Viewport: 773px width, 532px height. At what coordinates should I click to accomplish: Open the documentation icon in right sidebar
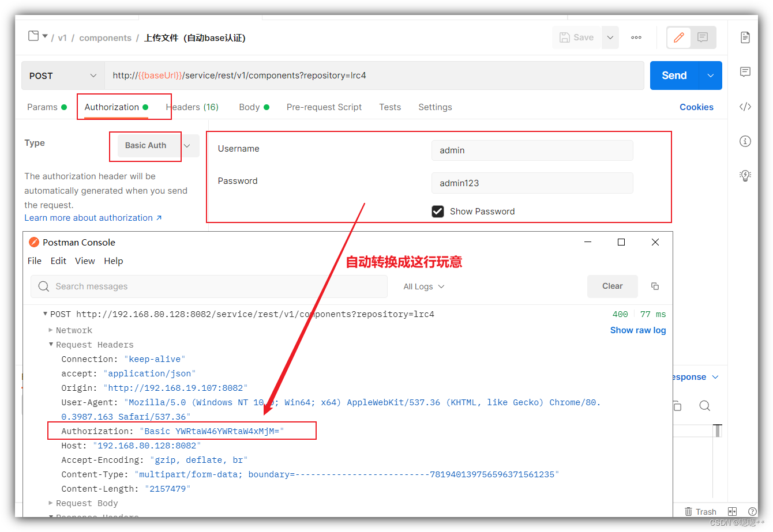(x=745, y=37)
